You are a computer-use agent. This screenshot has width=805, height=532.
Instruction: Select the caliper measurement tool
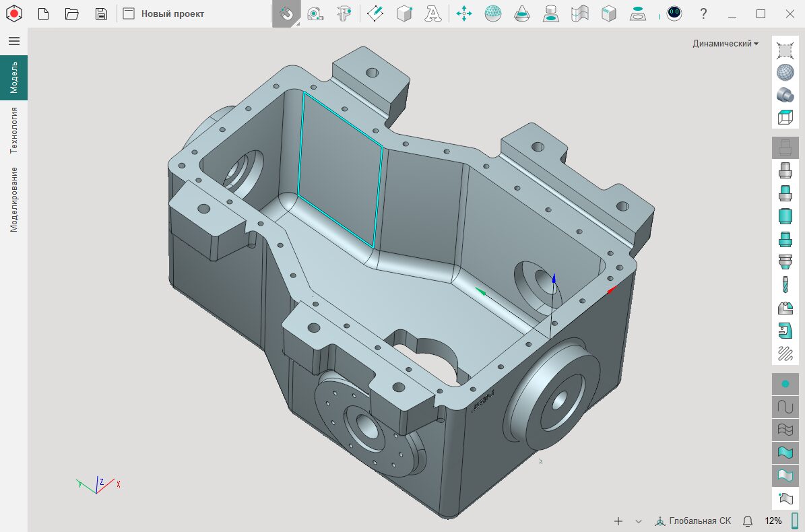345,13
